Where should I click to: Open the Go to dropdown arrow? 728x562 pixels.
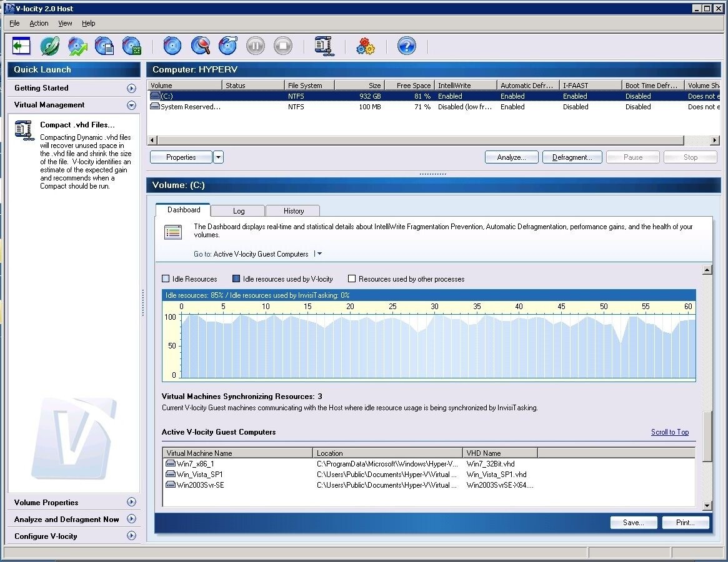click(x=319, y=254)
